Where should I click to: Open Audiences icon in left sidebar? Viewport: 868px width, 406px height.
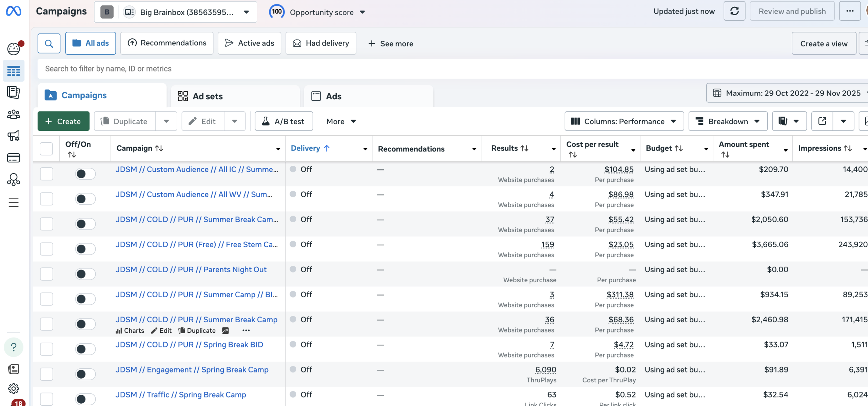point(14,114)
